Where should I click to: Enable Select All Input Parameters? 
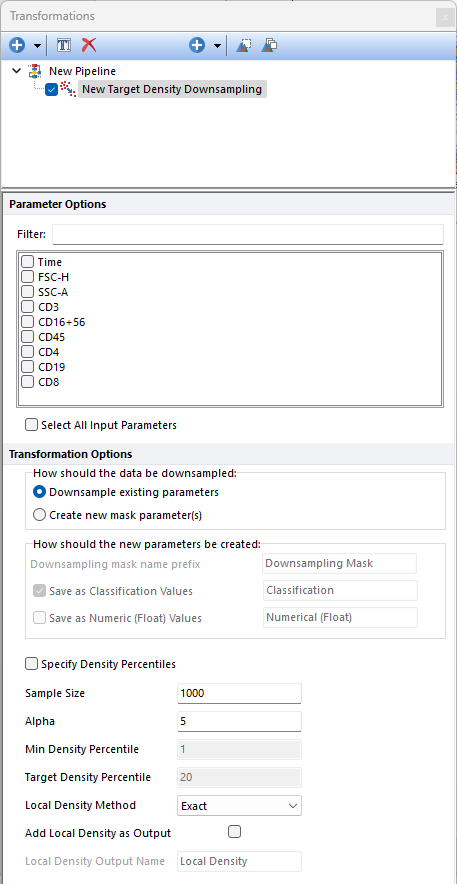click(x=32, y=425)
